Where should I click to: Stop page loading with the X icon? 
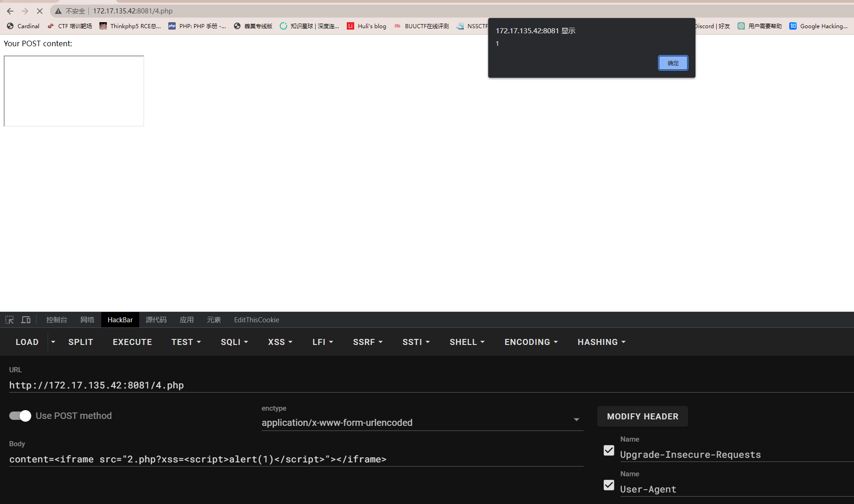click(40, 11)
